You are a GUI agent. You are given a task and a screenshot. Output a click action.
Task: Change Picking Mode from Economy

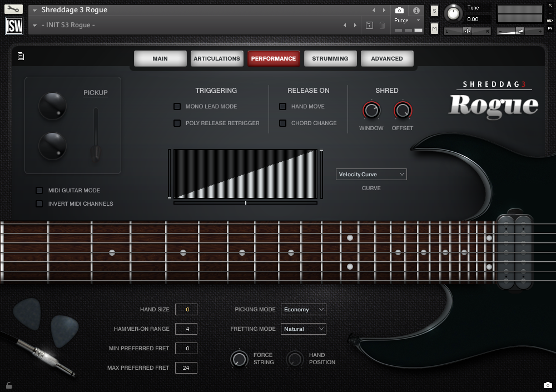pos(303,309)
